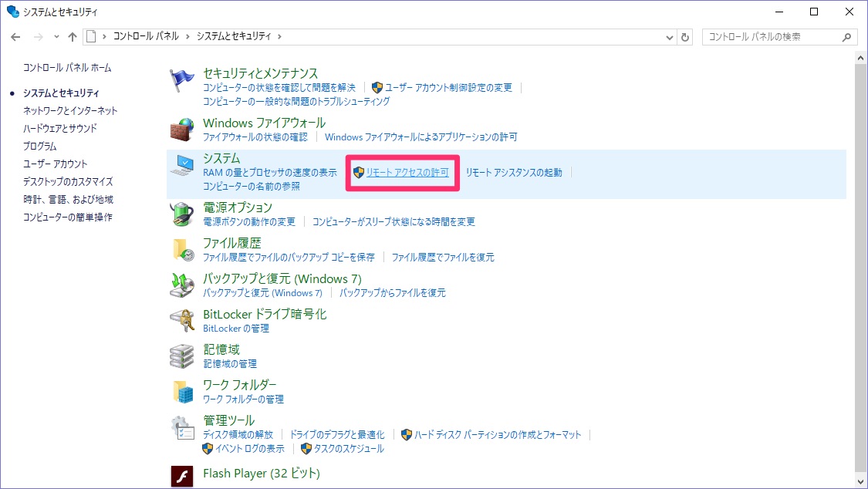The image size is (868, 489).
Task: Click the BitLocker drive key icon
Action: coord(181,321)
